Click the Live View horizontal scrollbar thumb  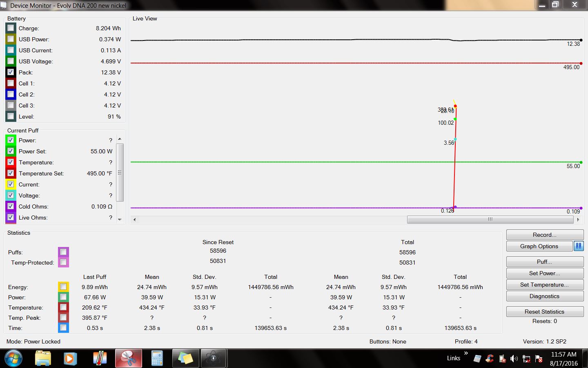point(490,220)
